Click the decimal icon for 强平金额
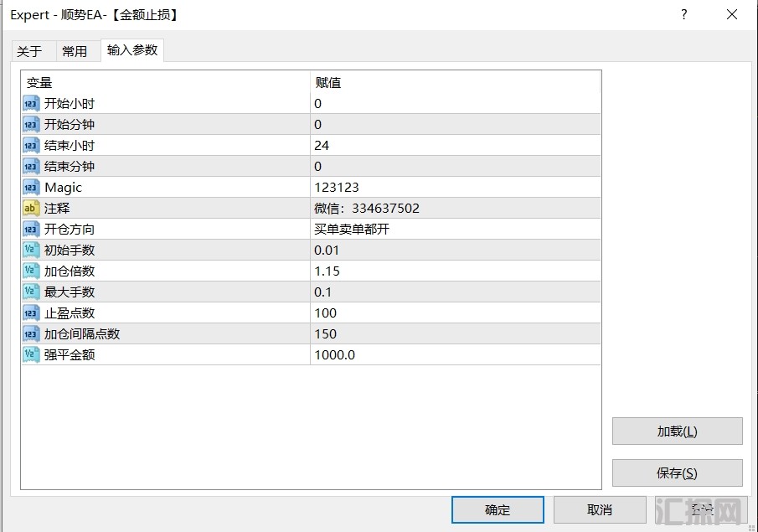Screen dimensions: 758x532 point(31,355)
